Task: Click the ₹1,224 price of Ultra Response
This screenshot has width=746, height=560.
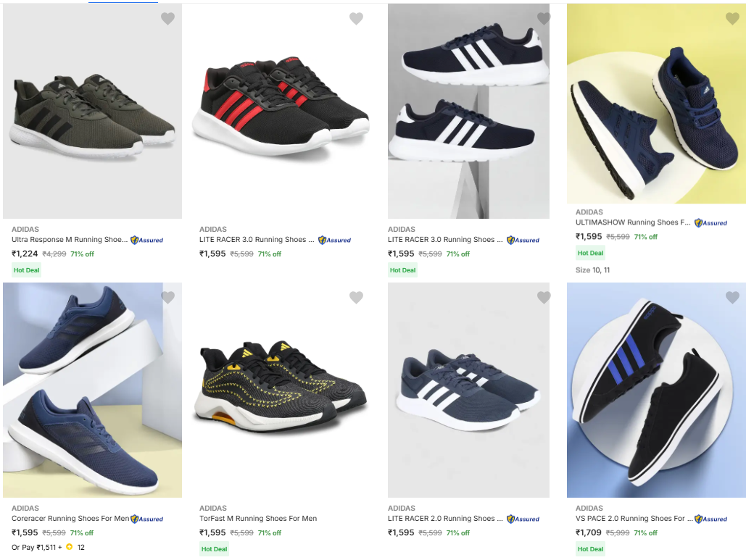Action: click(25, 254)
